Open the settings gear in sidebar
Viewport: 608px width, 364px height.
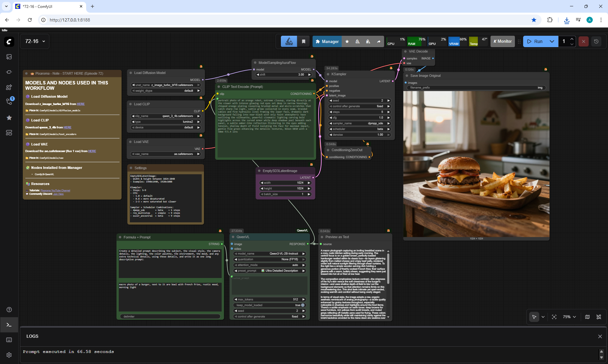click(x=9, y=355)
